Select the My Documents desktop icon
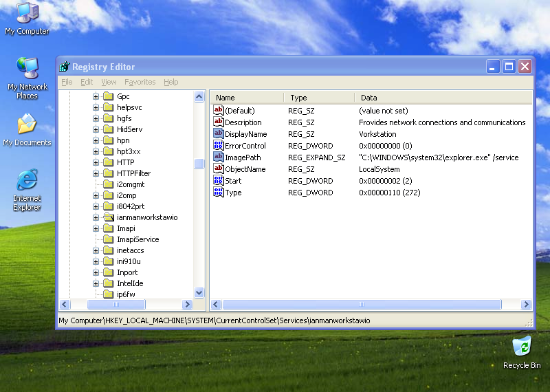Viewport: 550px width, 392px height. tap(27, 125)
